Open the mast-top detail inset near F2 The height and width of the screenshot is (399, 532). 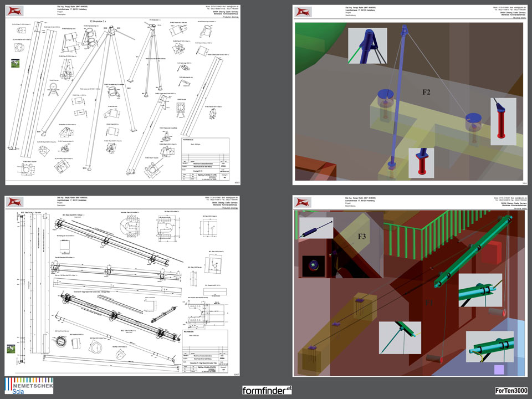point(367,47)
